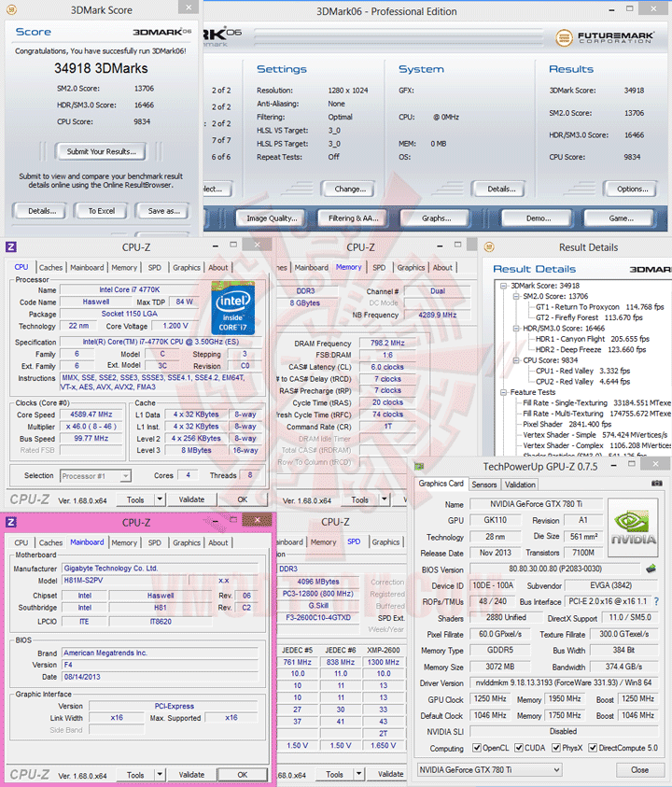The height and width of the screenshot is (787, 672).
Task: Click the Result Details window title icon
Action: point(489,247)
